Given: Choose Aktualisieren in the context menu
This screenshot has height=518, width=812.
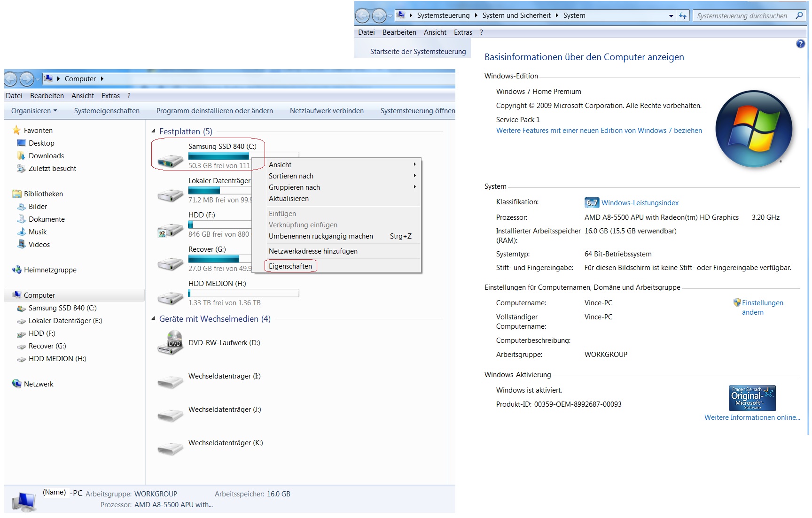Looking at the screenshot, I should [x=289, y=199].
